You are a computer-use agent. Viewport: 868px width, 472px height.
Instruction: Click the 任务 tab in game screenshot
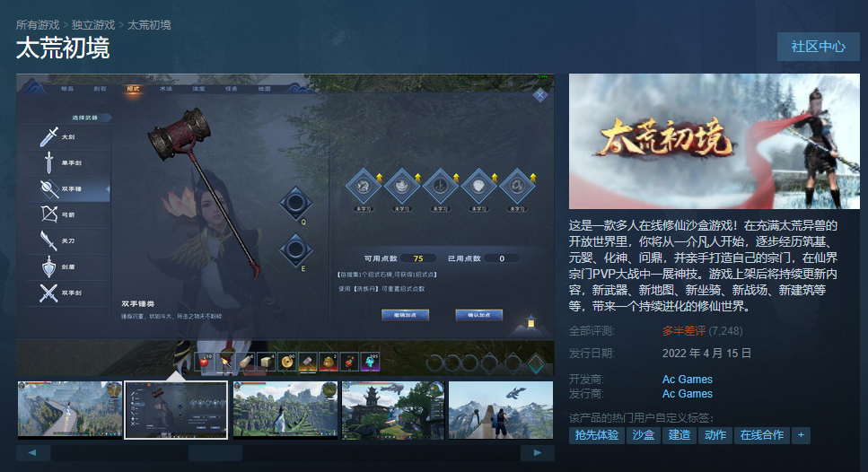(x=232, y=89)
